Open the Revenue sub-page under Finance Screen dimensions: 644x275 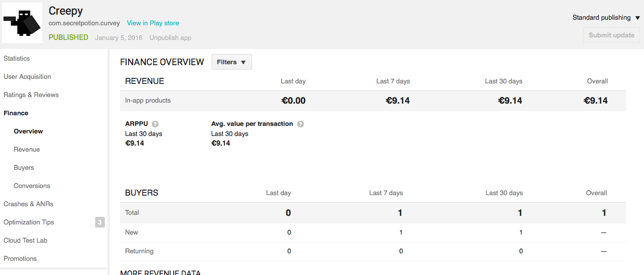pos(27,150)
